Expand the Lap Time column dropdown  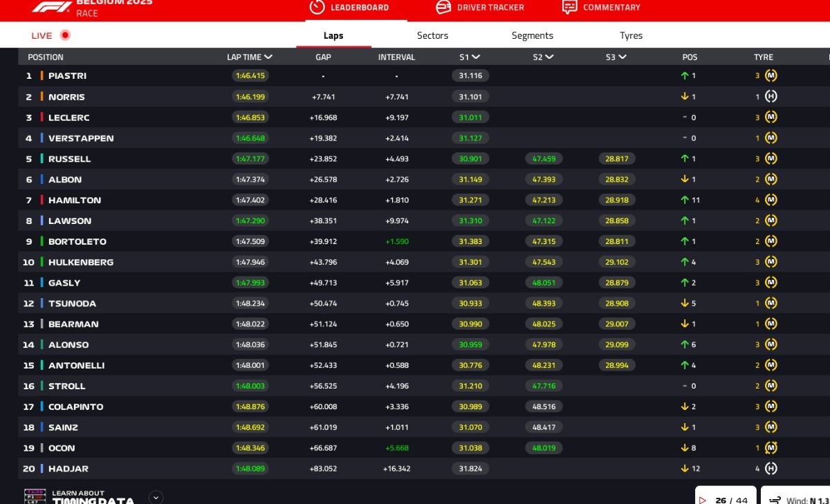(x=268, y=57)
